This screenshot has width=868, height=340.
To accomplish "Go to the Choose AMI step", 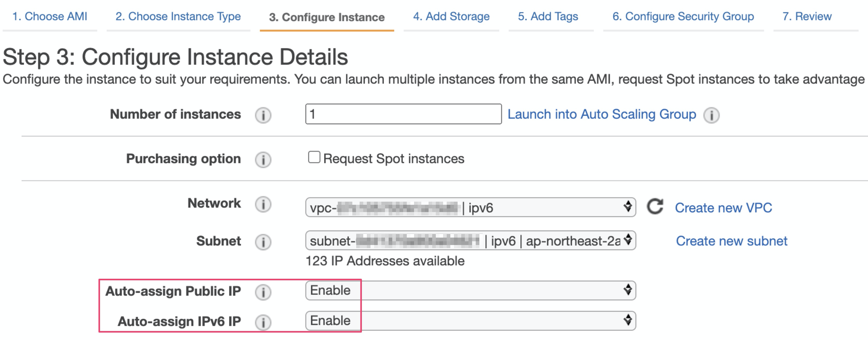I will (50, 16).
